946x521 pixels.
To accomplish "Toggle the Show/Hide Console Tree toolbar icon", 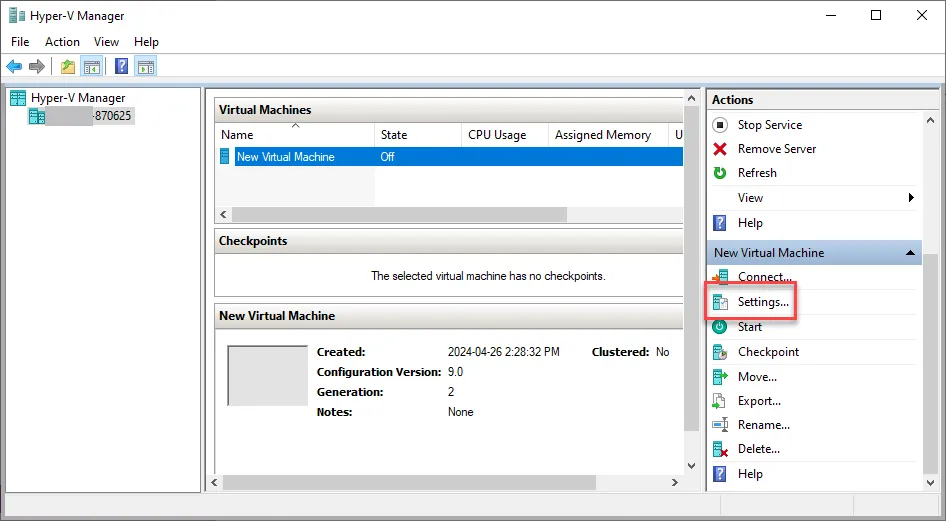I will point(92,66).
